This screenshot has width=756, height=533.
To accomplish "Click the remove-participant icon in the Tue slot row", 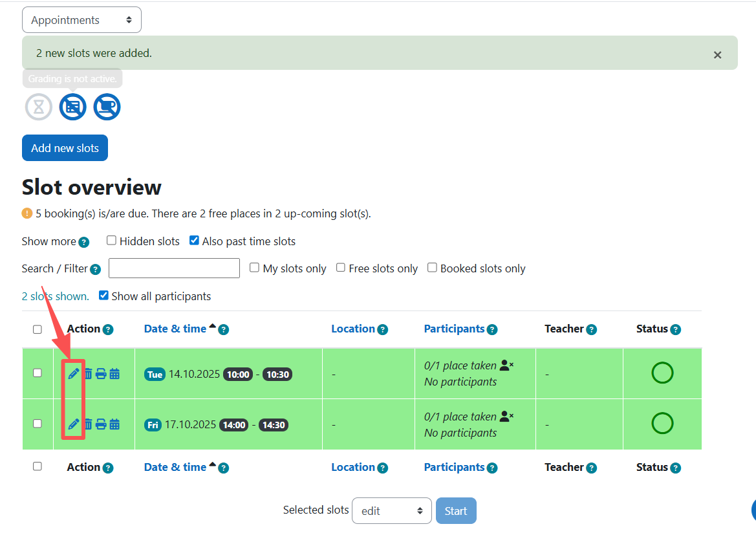I will click(x=506, y=365).
